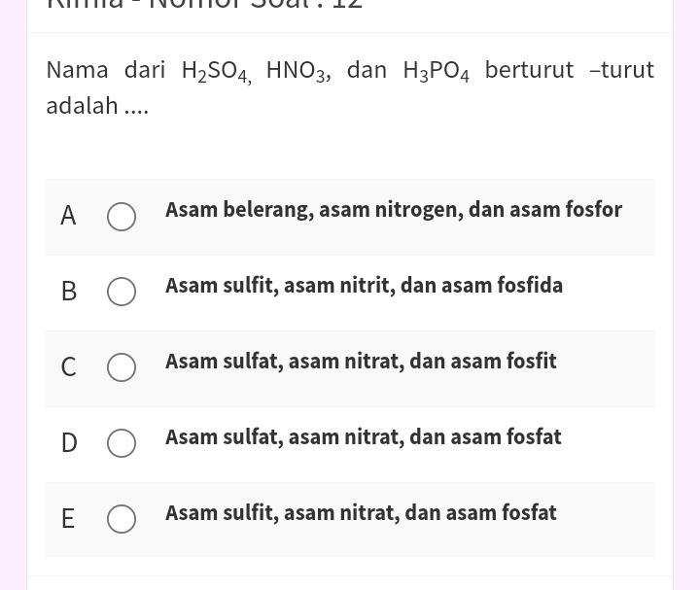
Task: Click the letter C option label
Action: pos(68,367)
